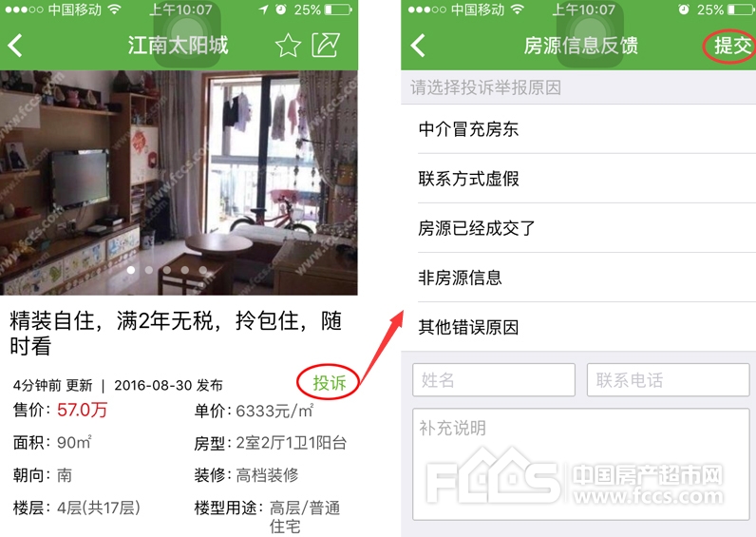The image size is (756, 537).
Task: Click the location arrow icon in the status bar
Action: pyautogui.click(x=263, y=10)
